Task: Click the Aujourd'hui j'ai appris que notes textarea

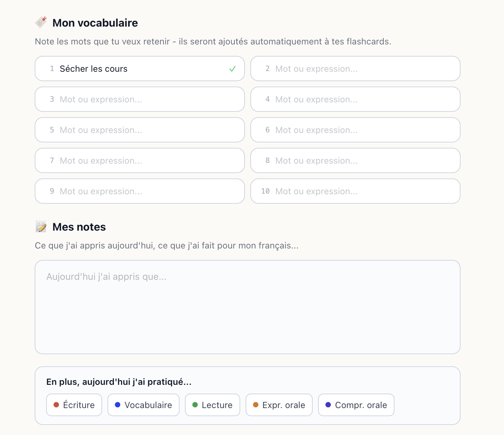Action: (248, 307)
